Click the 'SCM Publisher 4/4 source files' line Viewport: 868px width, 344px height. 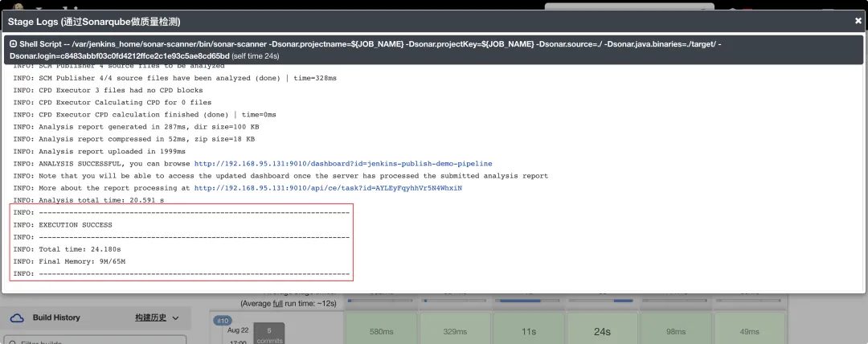point(175,79)
